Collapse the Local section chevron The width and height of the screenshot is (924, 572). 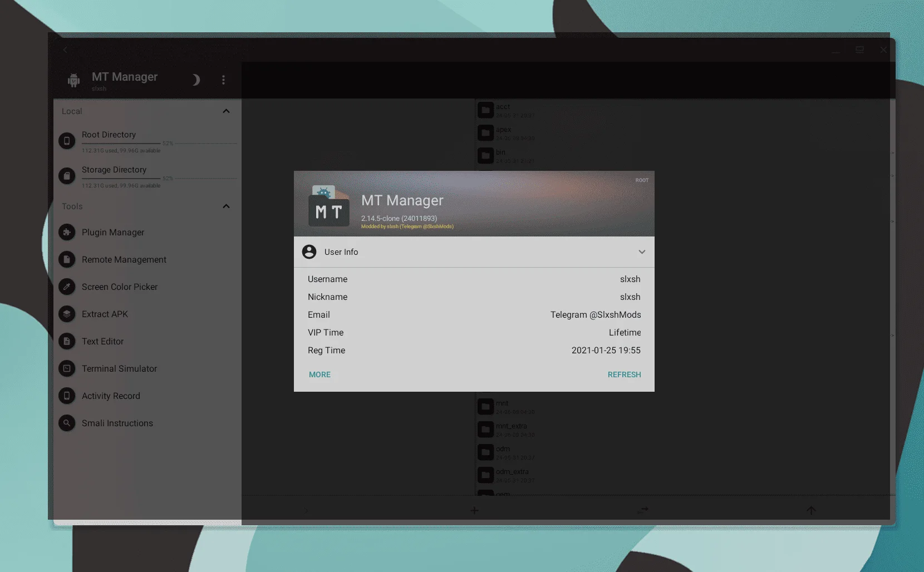[x=226, y=111]
